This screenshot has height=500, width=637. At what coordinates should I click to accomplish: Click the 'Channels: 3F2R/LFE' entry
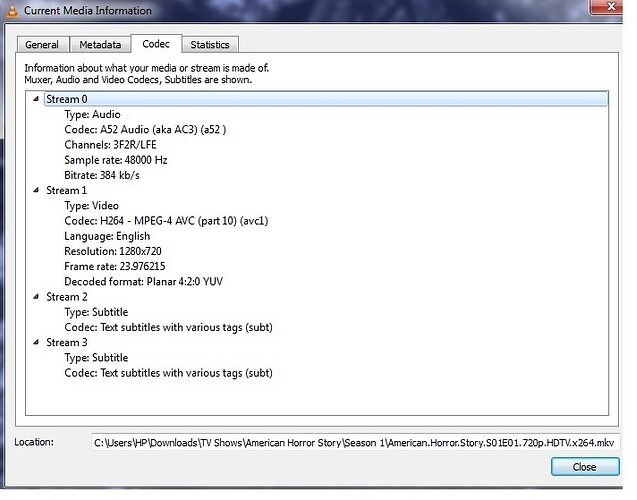110,145
